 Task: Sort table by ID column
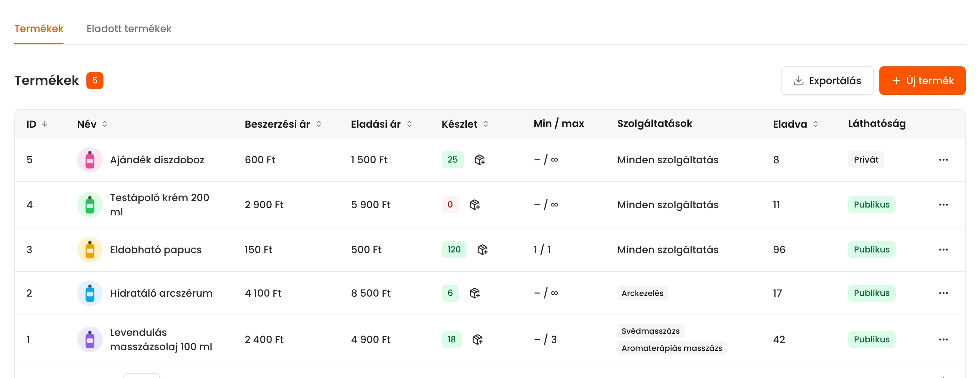pyautogui.click(x=36, y=124)
